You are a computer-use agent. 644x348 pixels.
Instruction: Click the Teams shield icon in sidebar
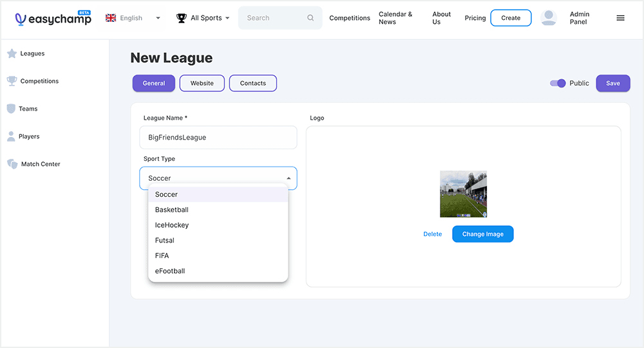[x=11, y=109]
